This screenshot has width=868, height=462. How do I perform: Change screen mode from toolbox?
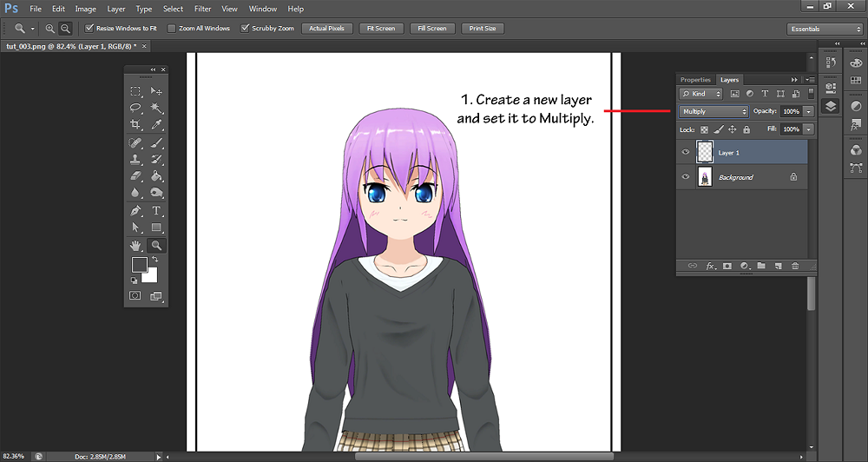[156, 296]
